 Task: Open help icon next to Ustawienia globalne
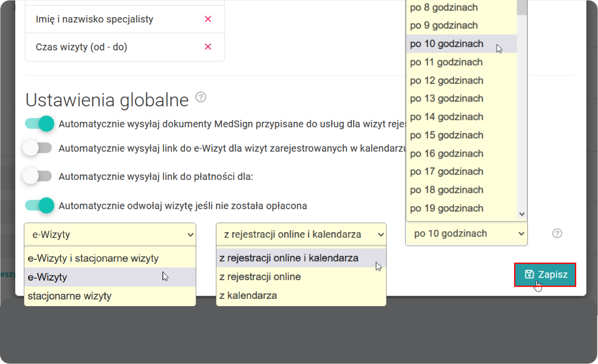201,97
